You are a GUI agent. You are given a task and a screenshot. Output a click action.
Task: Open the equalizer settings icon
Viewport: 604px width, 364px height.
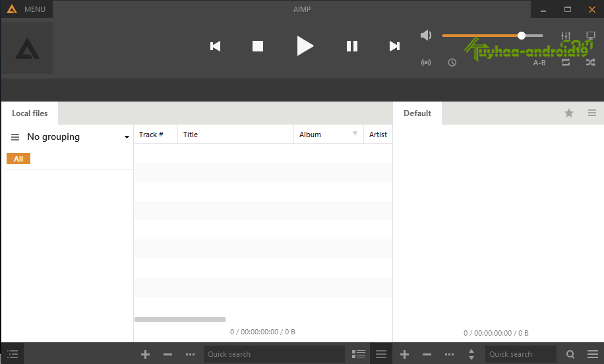click(566, 36)
